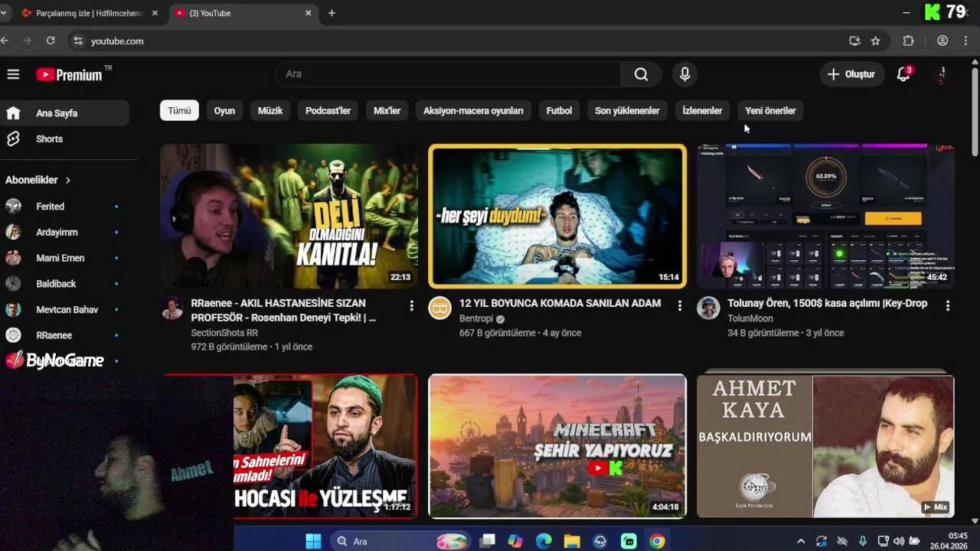Open Task View on the taskbar

(487, 541)
